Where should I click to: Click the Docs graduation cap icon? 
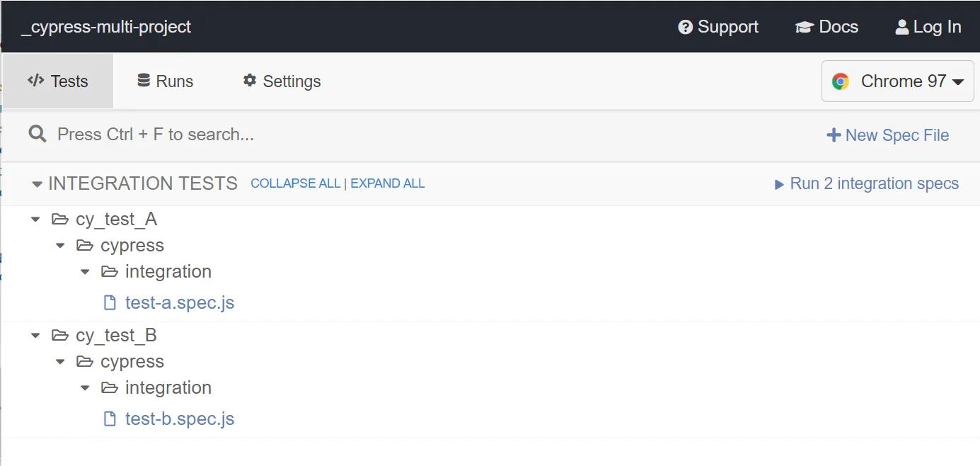tap(805, 27)
